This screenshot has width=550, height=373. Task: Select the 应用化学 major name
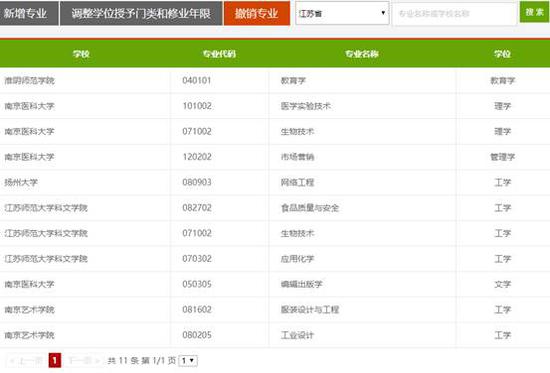pos(297,259)
